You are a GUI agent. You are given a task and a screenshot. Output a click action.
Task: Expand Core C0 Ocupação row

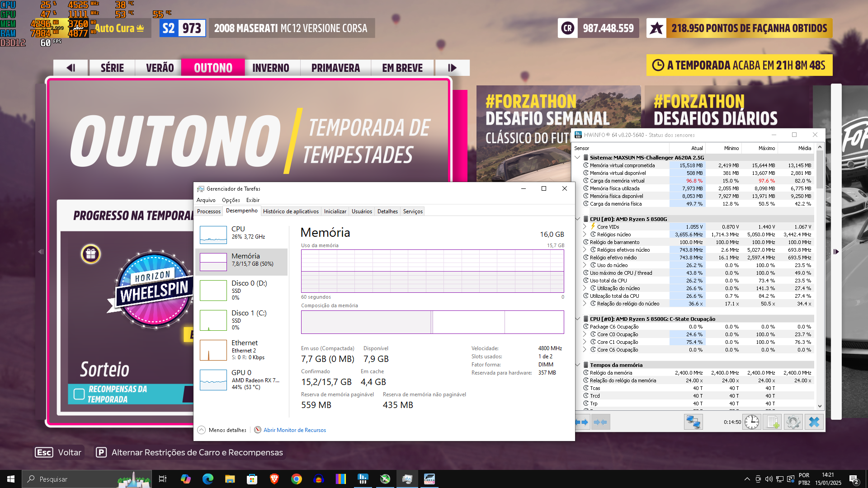585,334
